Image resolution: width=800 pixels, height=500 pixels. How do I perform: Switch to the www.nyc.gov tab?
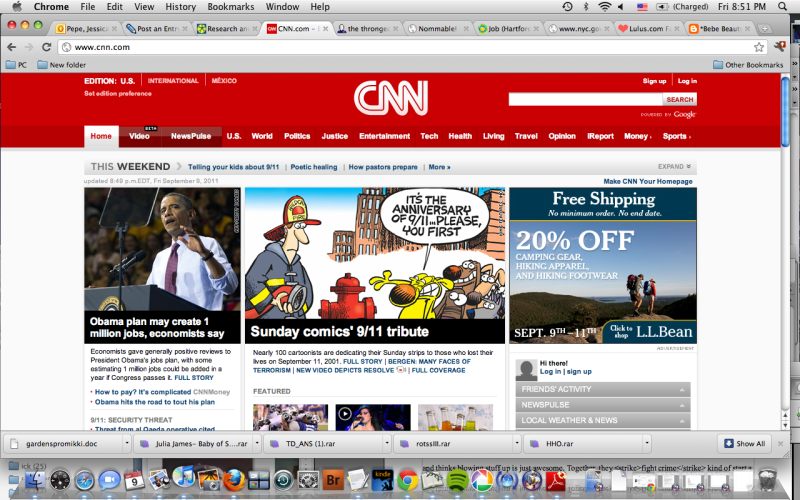click(577, 29)
